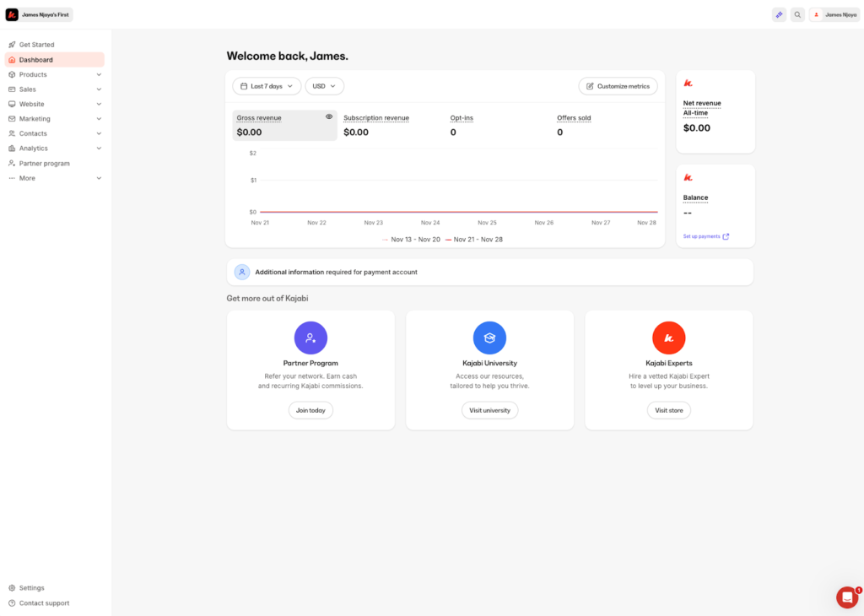Image resolution: width=864 pixels, height=616 pixels.
Task: Open the Kajabi Assistant magic wand icon
Action: (779, 14)
